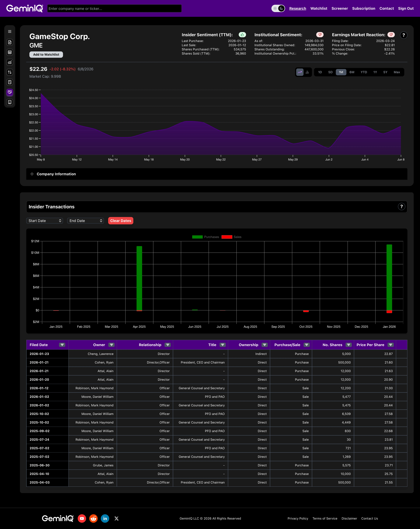Open the Contact Us footer link

(x=369, y=518)
